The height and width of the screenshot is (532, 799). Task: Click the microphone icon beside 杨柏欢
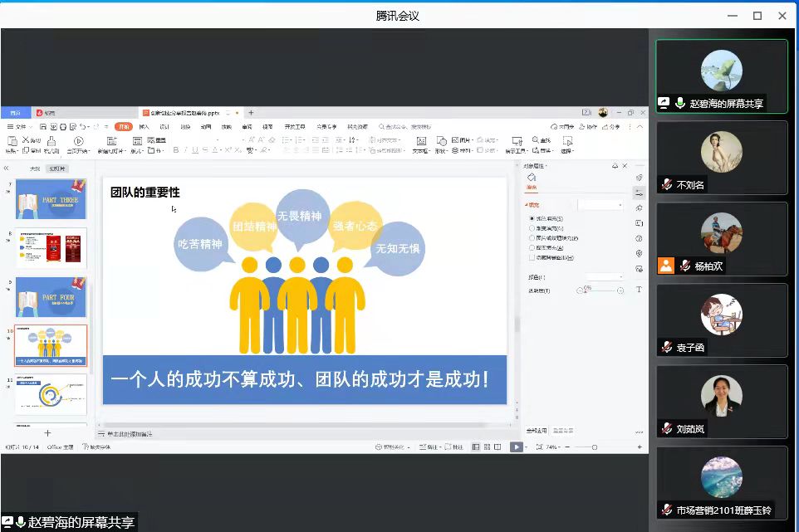[x=685, y=266]
